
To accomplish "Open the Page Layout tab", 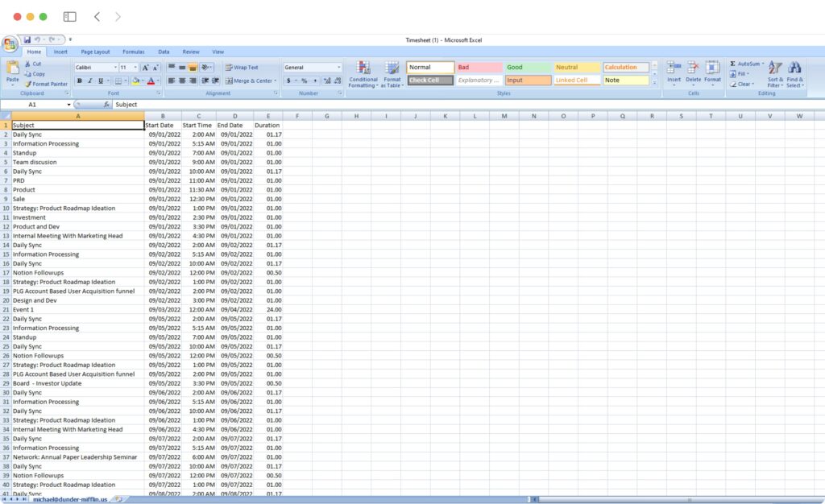I will click(x=95, y=52).
